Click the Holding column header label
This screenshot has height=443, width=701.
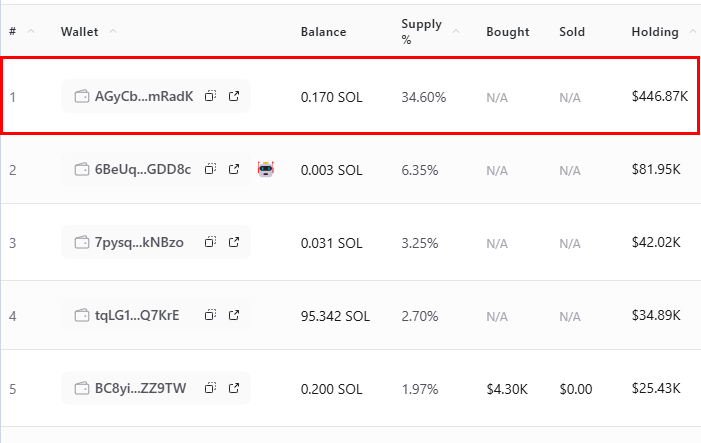click(x=655, y=32)
